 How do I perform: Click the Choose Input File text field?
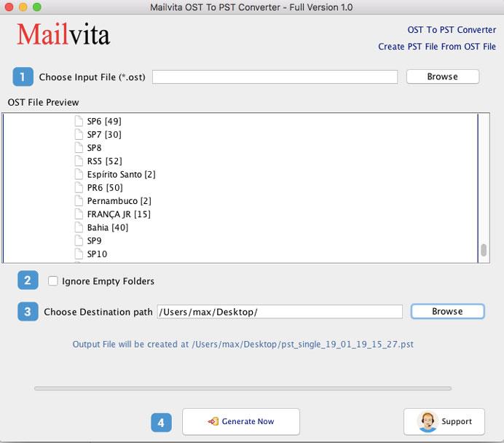pos(275,77)
